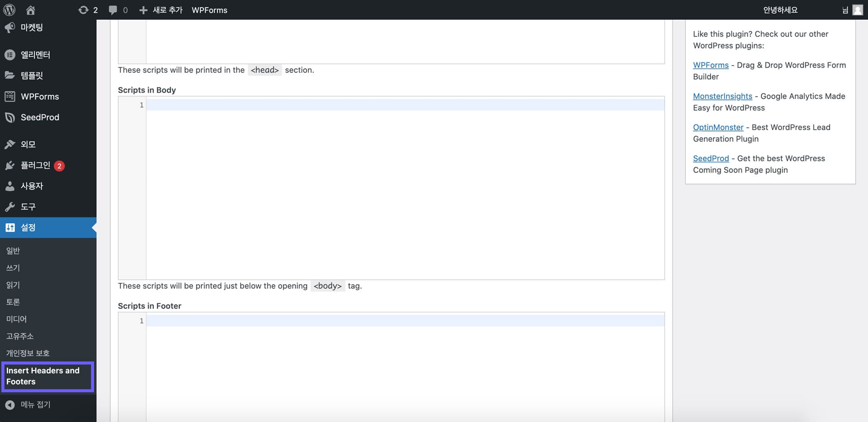Image resolution: width=868 pixels, height=422 pixels.
Task: Click the 도구 wrench icon
Action: [10, 207]
